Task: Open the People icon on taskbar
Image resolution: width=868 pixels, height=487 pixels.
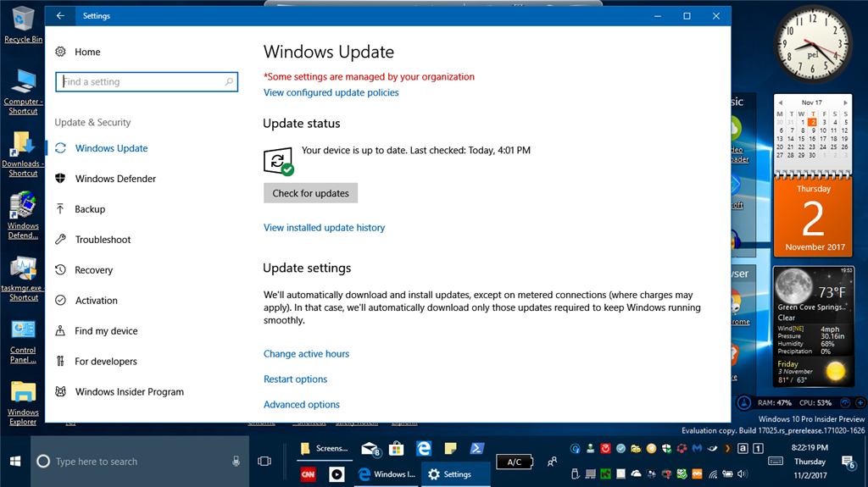Action: click(551, 462)
